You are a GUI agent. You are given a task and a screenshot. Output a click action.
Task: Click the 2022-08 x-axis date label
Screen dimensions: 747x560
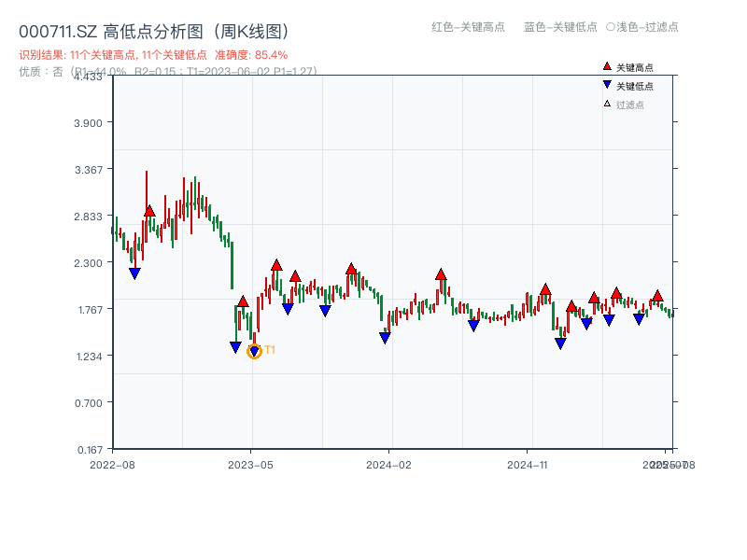coord(112,465)
